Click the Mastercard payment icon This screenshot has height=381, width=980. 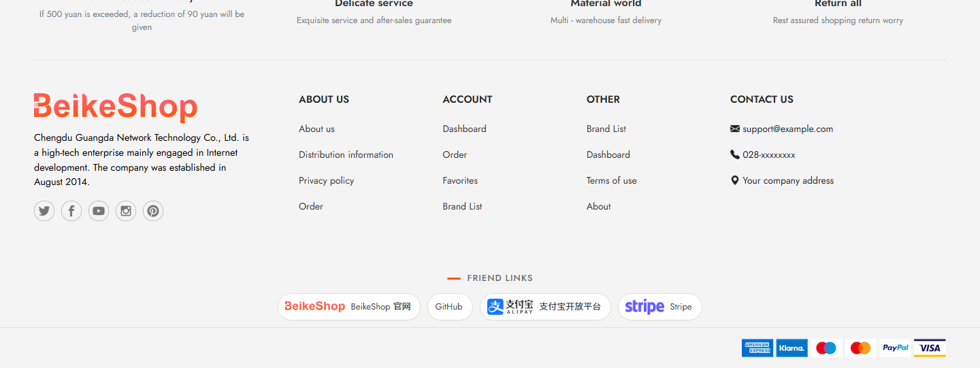pos(861,348)
